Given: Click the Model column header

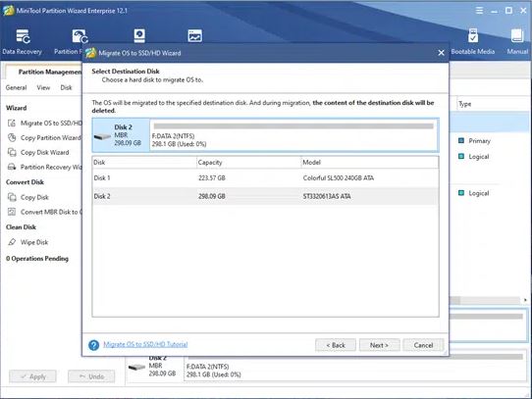Looking at the screenshot, I should (370, 163).
